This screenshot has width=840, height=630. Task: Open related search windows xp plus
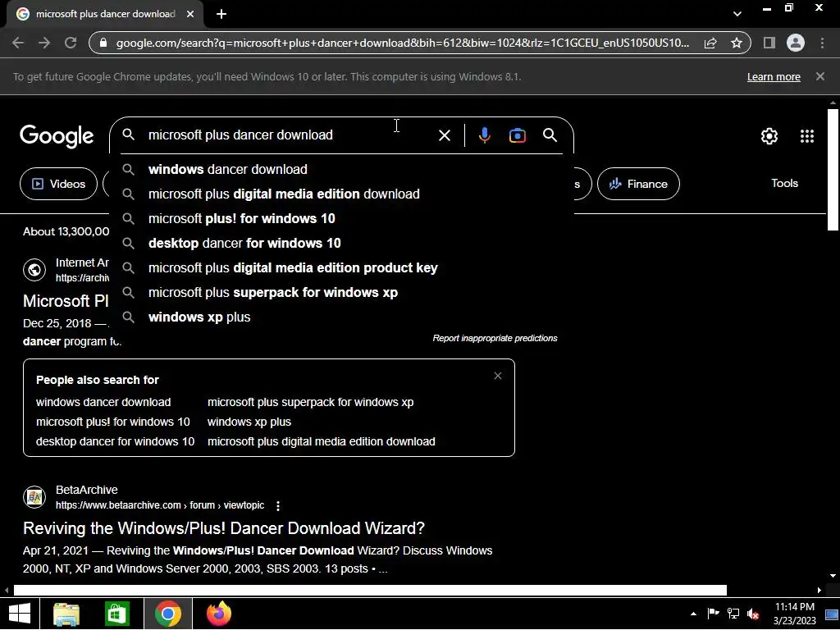[249, 422]
